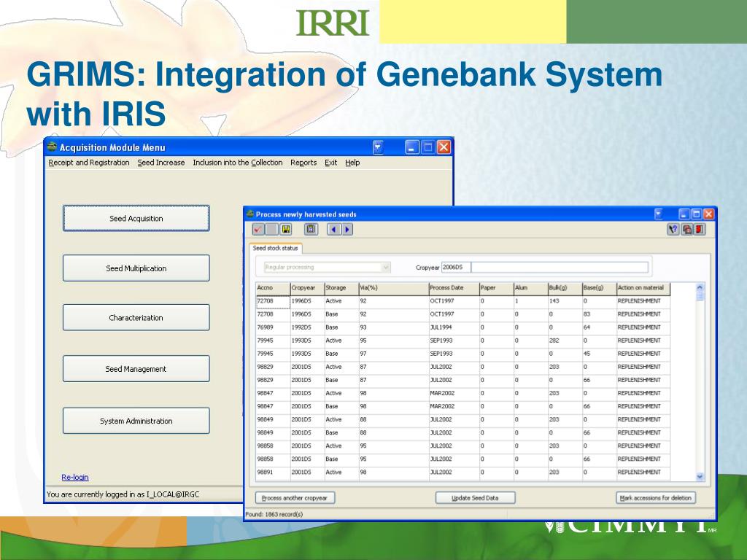Click the Via(%) column header
The width and height of the screenshot is (747, 560).
point(394,287)
